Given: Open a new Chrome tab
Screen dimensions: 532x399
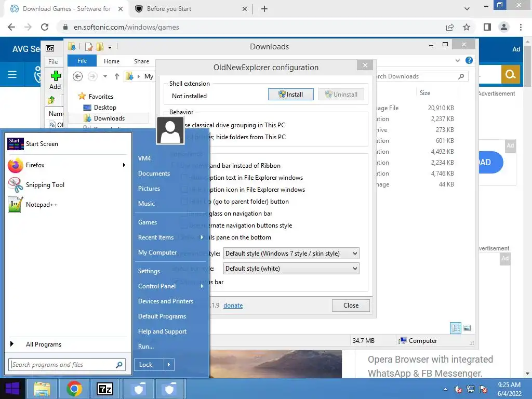Looking at the screenshot, I should tap(264, 9).
